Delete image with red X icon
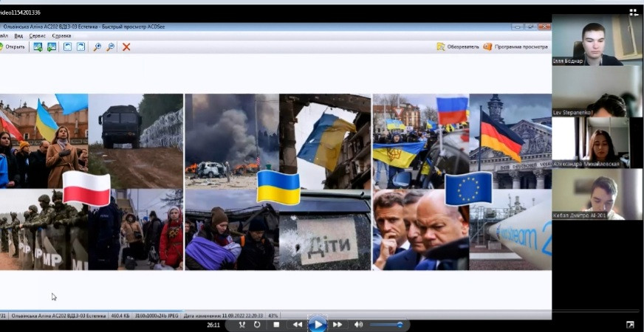This screenshot has width=644, height=332. click(126, 46)
